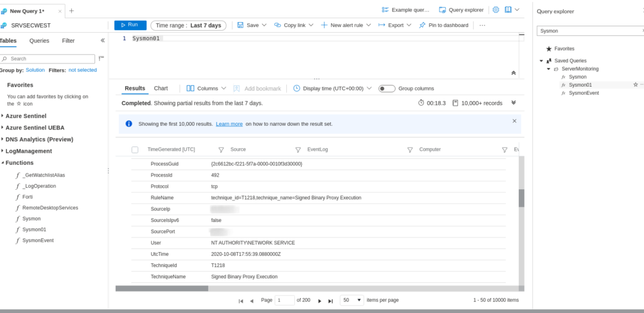Toggle the Group columns switch
644x313 pixels.
tap(387, 89)
